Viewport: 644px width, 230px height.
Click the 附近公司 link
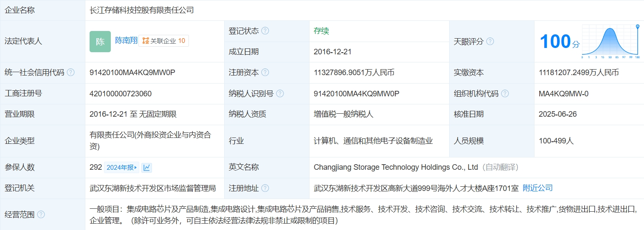tap(538, 188)
